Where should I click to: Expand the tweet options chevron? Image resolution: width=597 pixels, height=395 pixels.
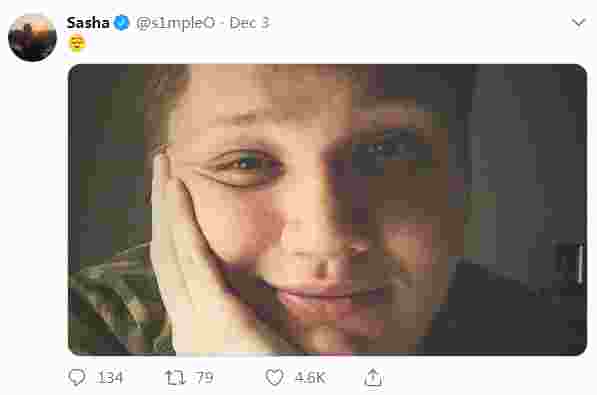[x=578, y=23]
